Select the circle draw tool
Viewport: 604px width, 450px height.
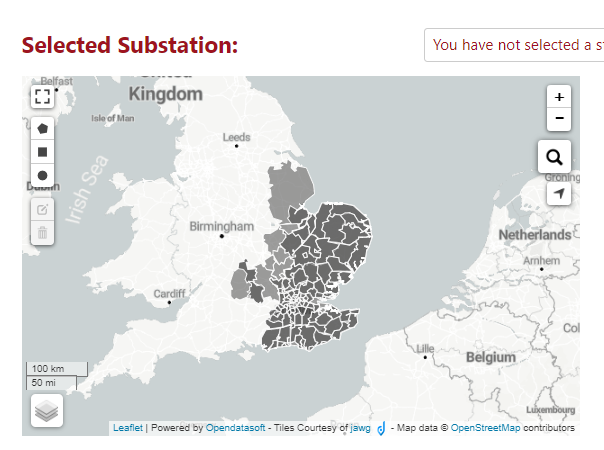coord(42,176)
